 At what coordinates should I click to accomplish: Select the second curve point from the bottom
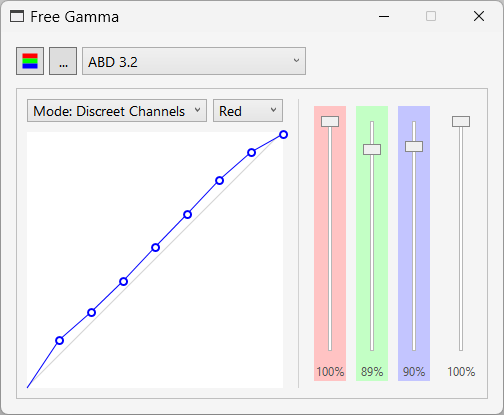[x=92, y=313]
